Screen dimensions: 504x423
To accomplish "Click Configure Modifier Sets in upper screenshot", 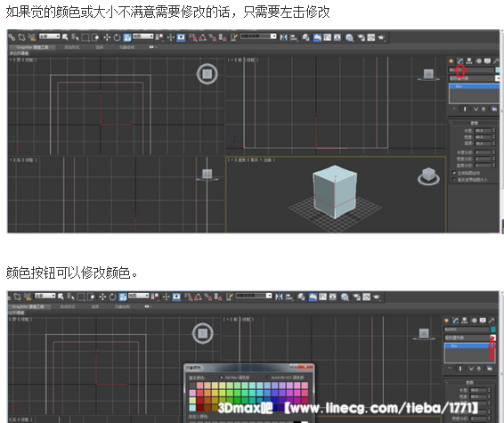I will pos(494,110).
